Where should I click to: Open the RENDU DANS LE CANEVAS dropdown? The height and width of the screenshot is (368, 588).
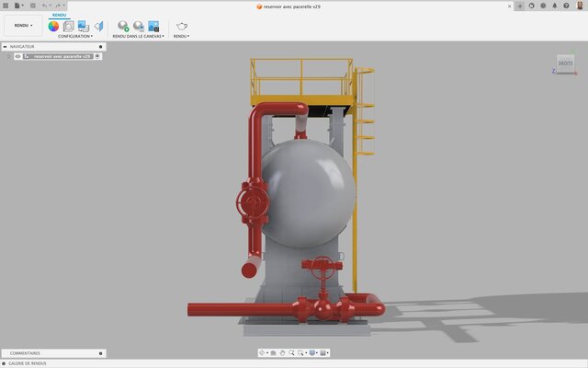click(x=140, y=37)
